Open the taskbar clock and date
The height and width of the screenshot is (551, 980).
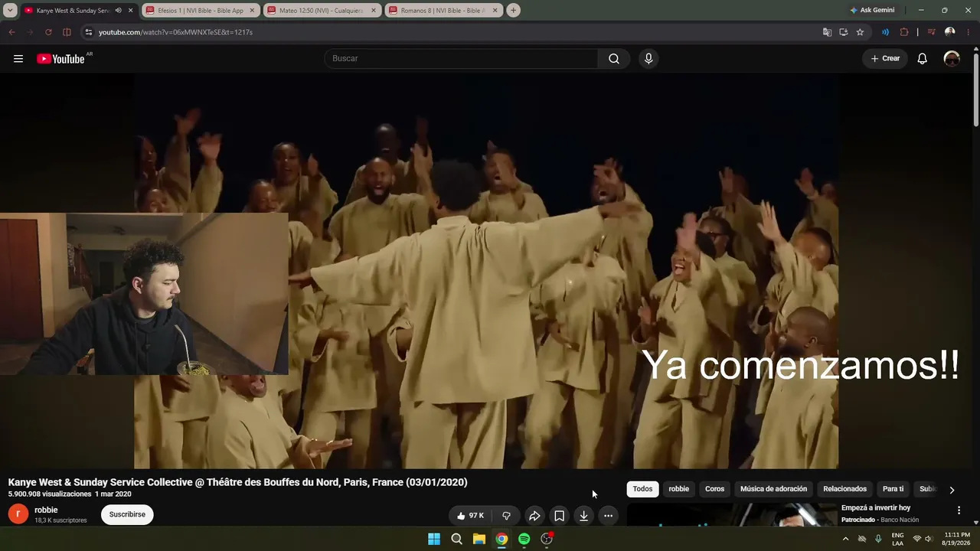[x=957, y=539]
